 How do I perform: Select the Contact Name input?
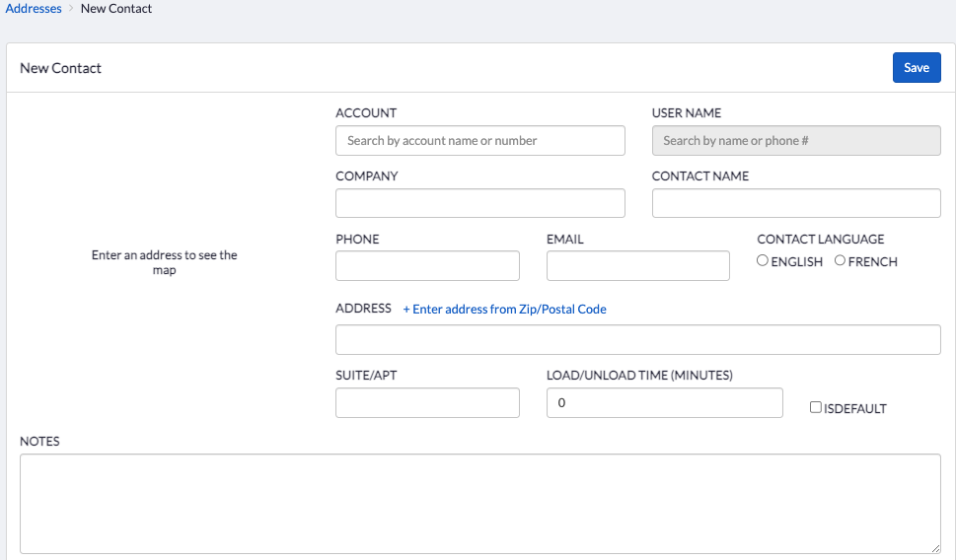796,203
